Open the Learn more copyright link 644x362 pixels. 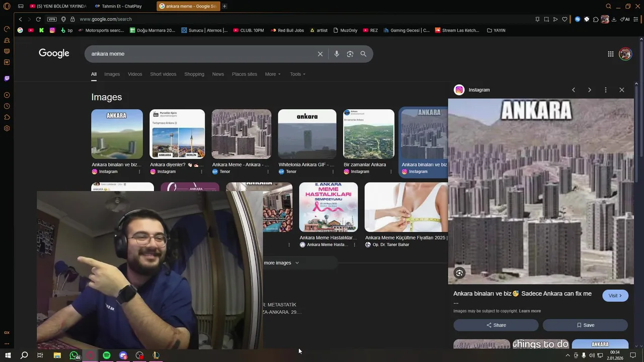530,311
